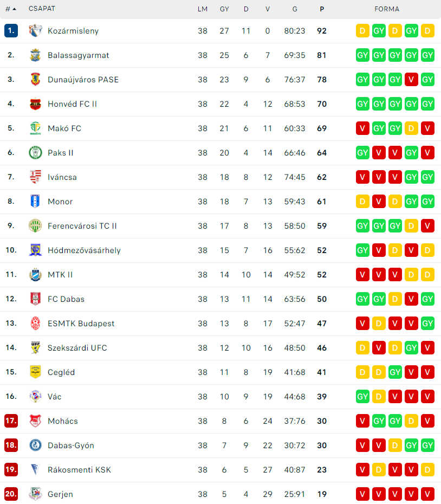Open the Hódmezővásárhely team page
This screenshot has width=441, height=504.
coord(84,250)
